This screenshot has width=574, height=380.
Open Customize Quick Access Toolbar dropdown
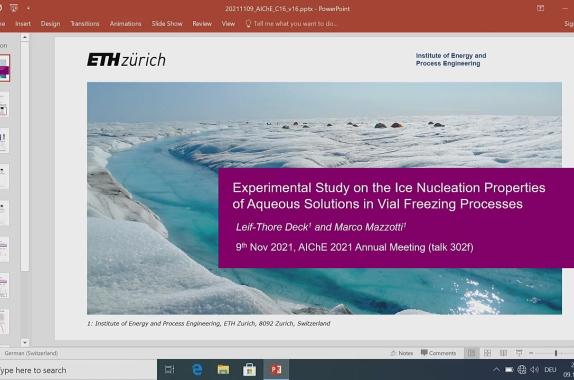click(28, 8)
